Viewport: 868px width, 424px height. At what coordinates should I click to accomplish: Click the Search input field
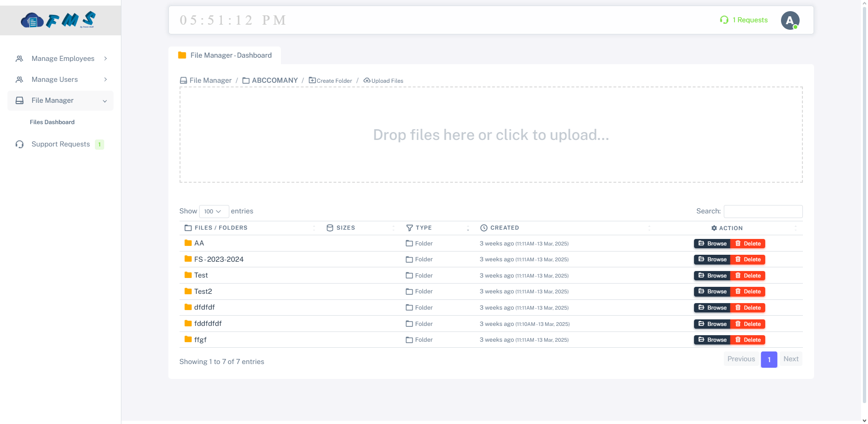763,211
